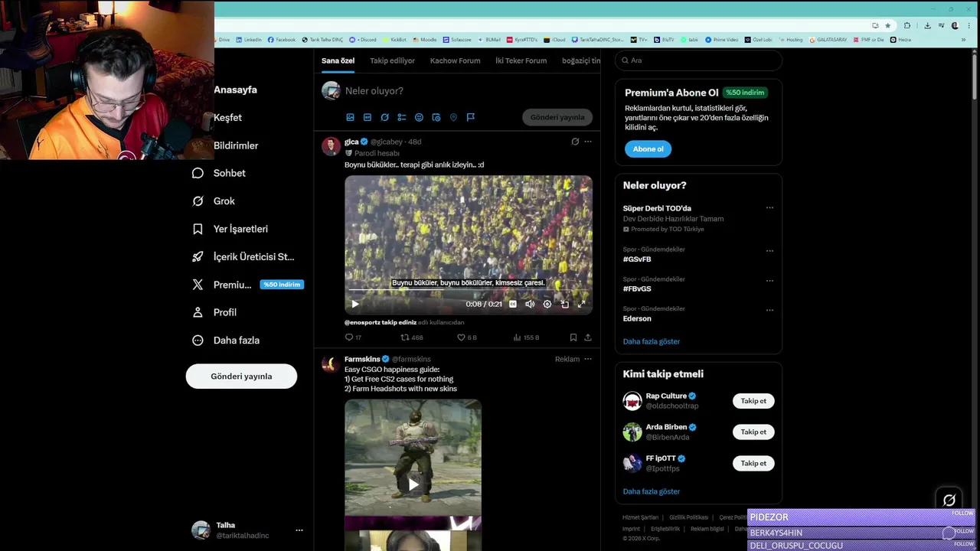This screenshot has width=980, height=551.
Task: Follow FF IpOTT with Takip et
Action: pyautogui.click(x=753, y=463)
